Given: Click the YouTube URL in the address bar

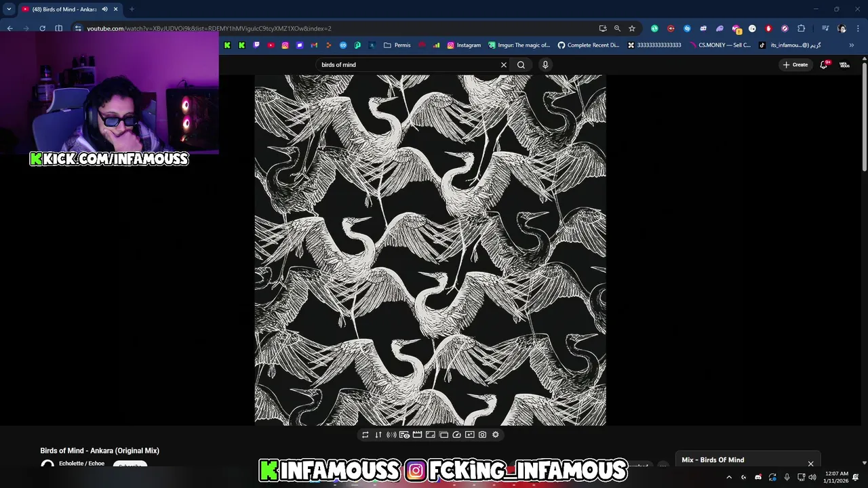Looking at the screenshot, I should (209, 28).
